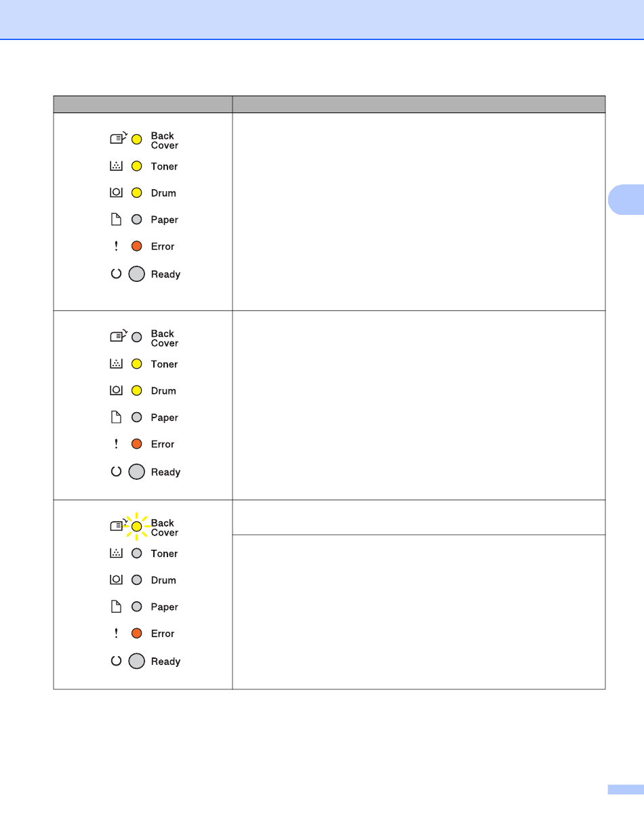
Task: Click the back cover printer icon in top diagram
Action: tap(118, 139)
